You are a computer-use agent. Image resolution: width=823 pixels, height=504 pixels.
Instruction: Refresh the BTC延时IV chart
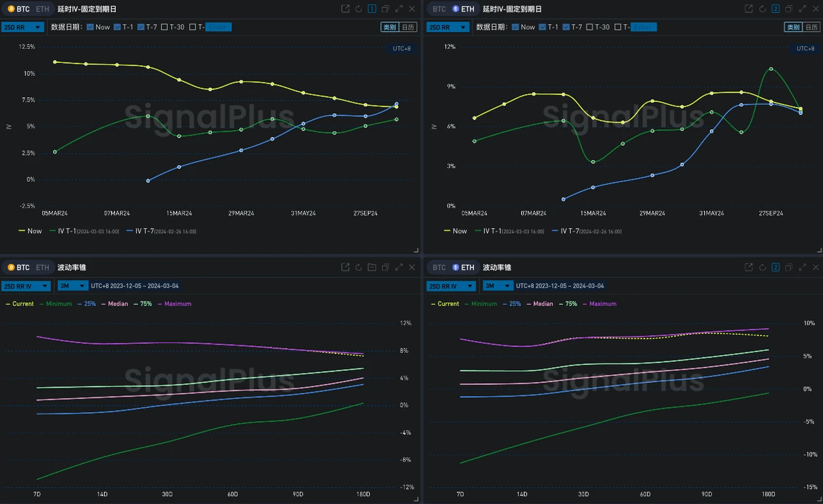(x=358, y=8)
